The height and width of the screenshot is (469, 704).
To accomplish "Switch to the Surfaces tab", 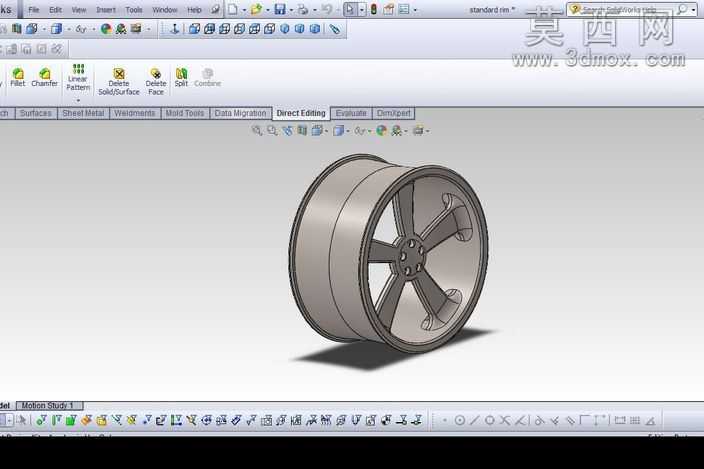I will [35, 113].
